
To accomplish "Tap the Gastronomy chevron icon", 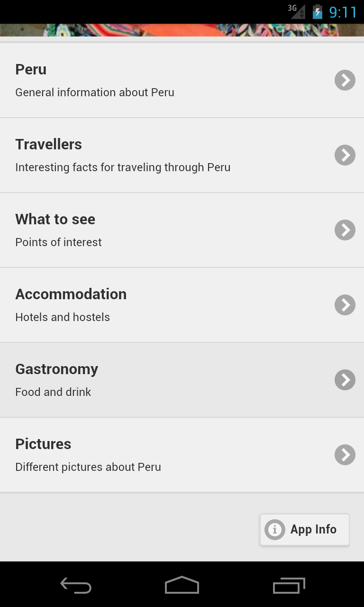I will coord(345,380).
